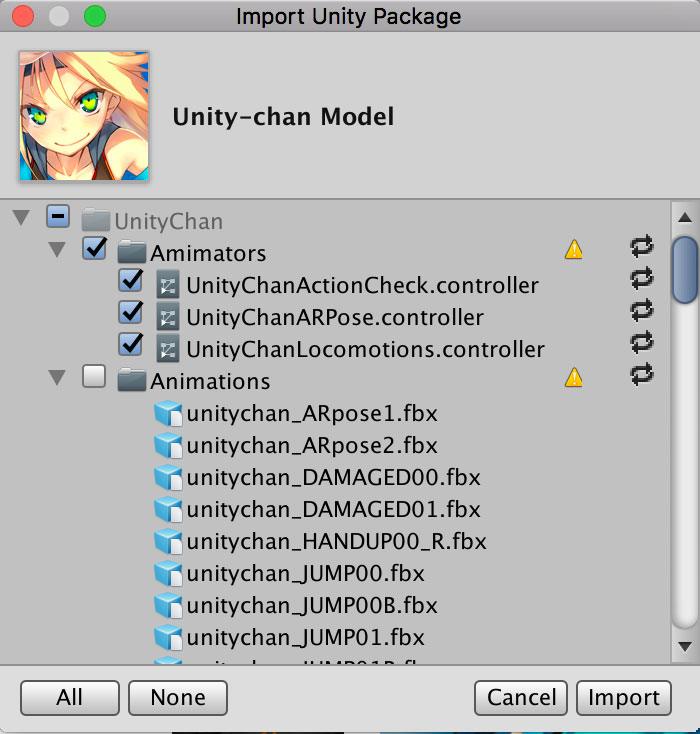
Task: Click the unitychan_ARpose1.fbx model icon
Action: (168, 414)
